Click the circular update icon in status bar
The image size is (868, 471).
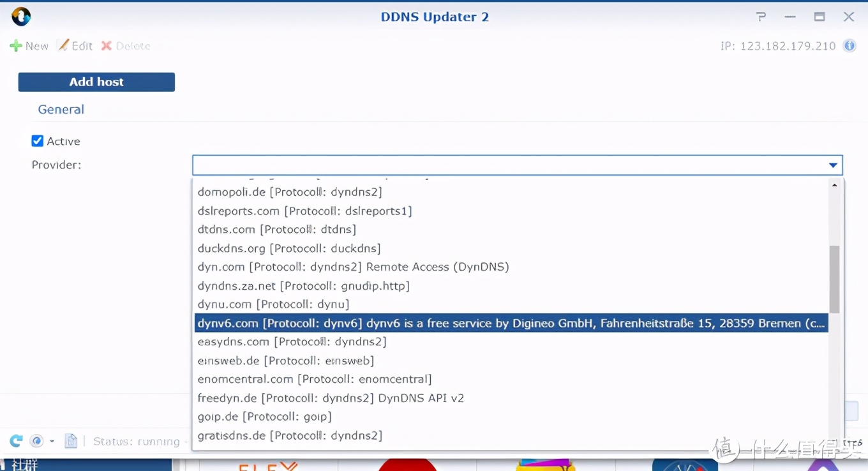pyautogui.click(x=37, y=441)
